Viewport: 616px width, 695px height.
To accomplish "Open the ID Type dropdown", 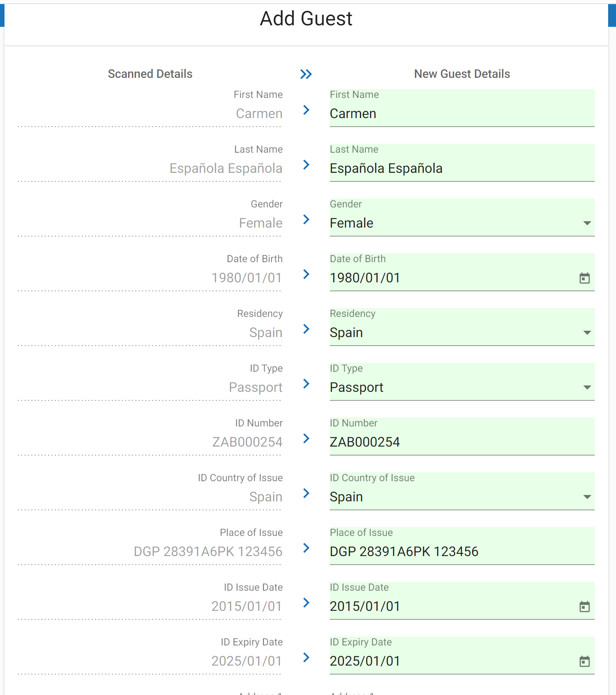I will click(587, 387).
